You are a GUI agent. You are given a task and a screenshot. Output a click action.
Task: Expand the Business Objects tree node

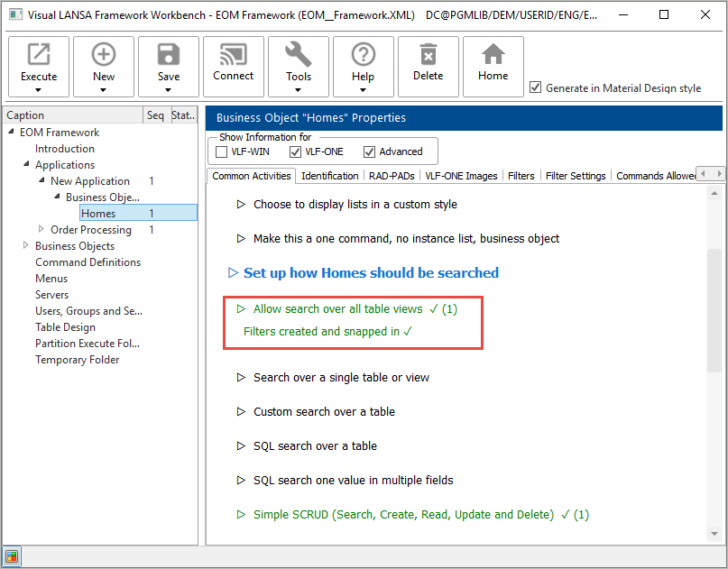[26, 246]
